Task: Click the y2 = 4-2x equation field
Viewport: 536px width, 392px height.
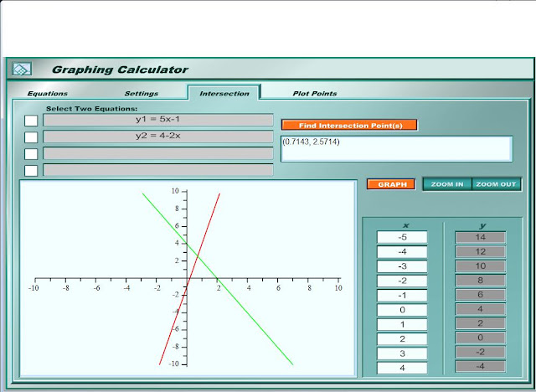Action: click(158, 137)
